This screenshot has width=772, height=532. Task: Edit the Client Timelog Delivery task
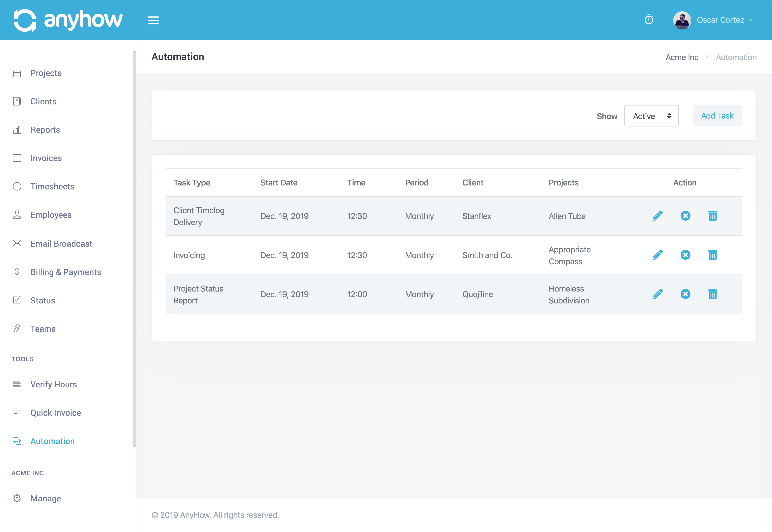pos(658,216)
